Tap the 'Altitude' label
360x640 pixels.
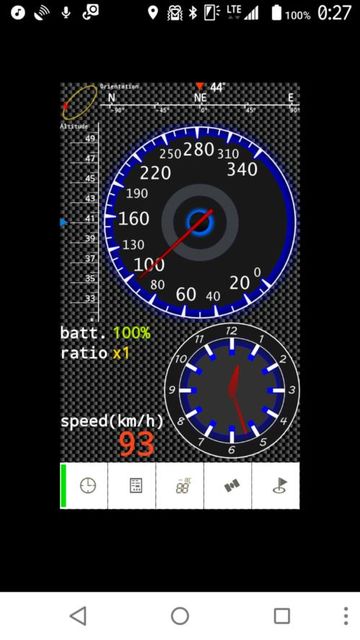point(74,127)
